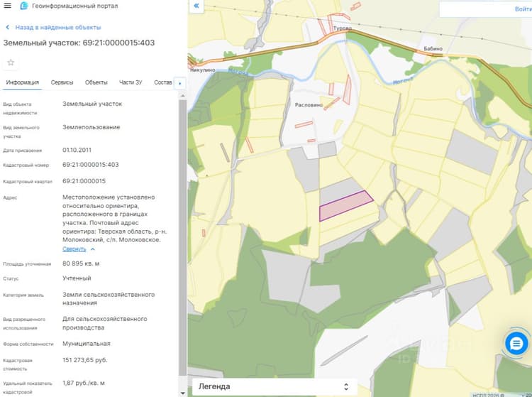The width and height of the screenshot is (532, 397).
Task: Open the hamburger menu
Action: (x=8, y=6)
